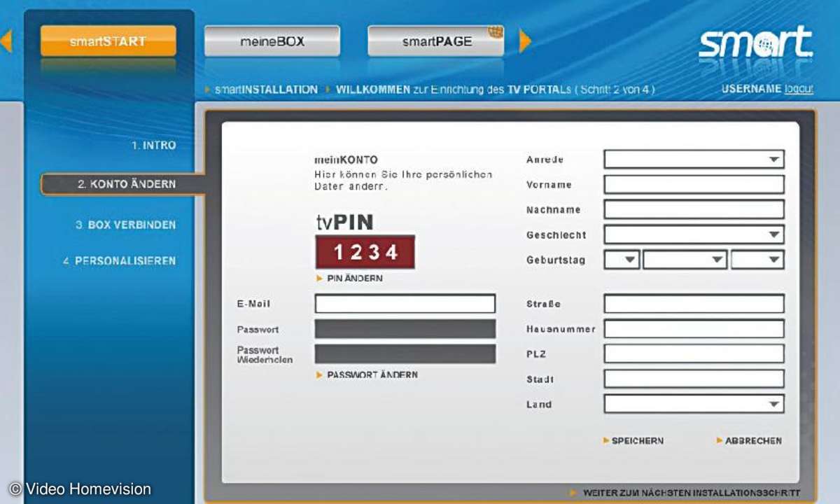Click the Straße input field

(694, 304)
